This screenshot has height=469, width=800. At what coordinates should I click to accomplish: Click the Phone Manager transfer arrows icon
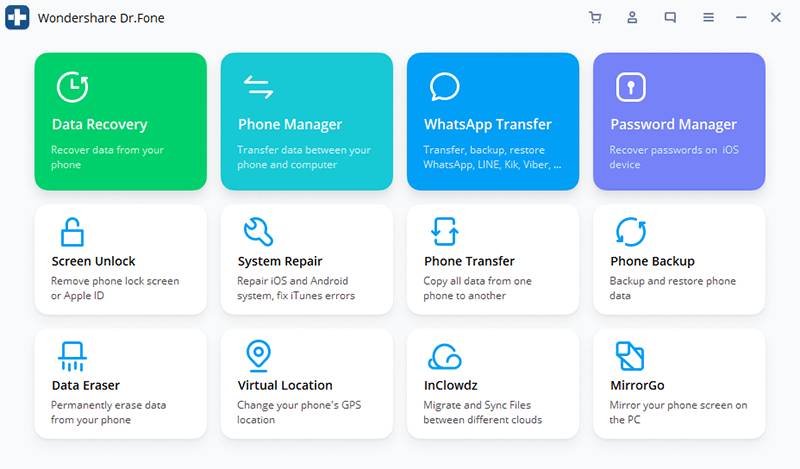[258, 87]
